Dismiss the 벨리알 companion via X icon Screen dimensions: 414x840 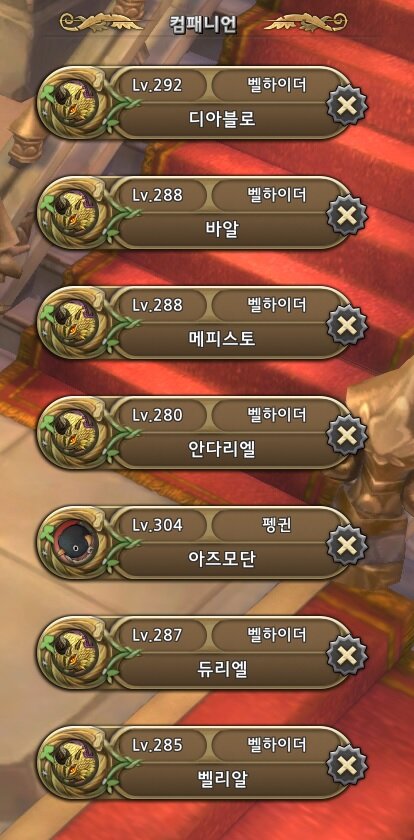(x=347, y=765)
